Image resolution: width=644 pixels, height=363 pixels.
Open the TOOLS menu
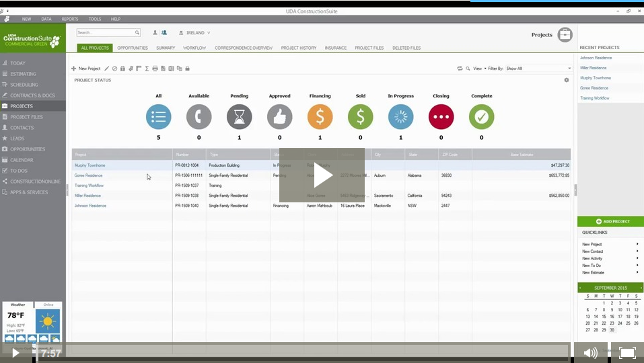[x=95, y=19]
